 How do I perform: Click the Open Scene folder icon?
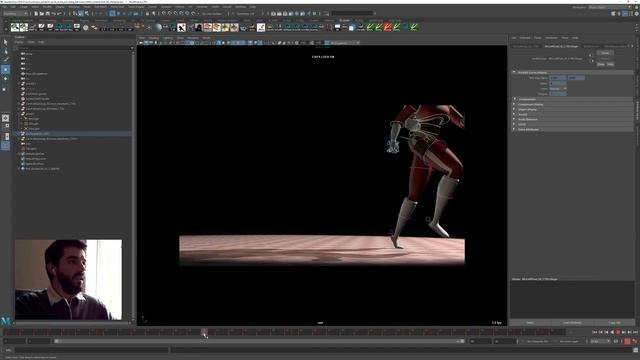[x=42, y=13]
